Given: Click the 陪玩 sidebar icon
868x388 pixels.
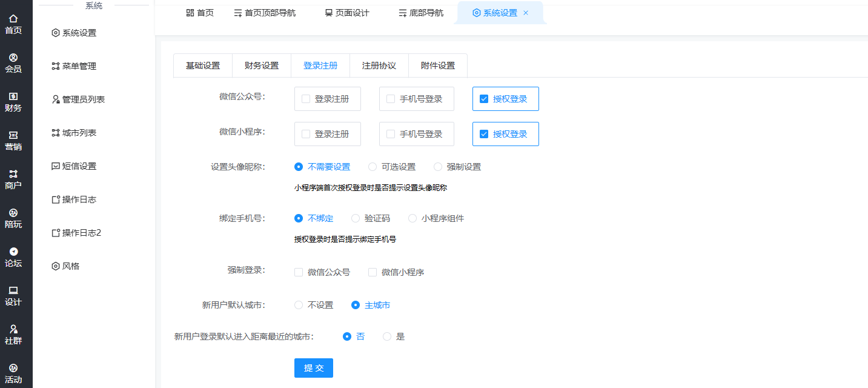Looking at the screenshot, I should pyautogui.click(x=13, y=213).
